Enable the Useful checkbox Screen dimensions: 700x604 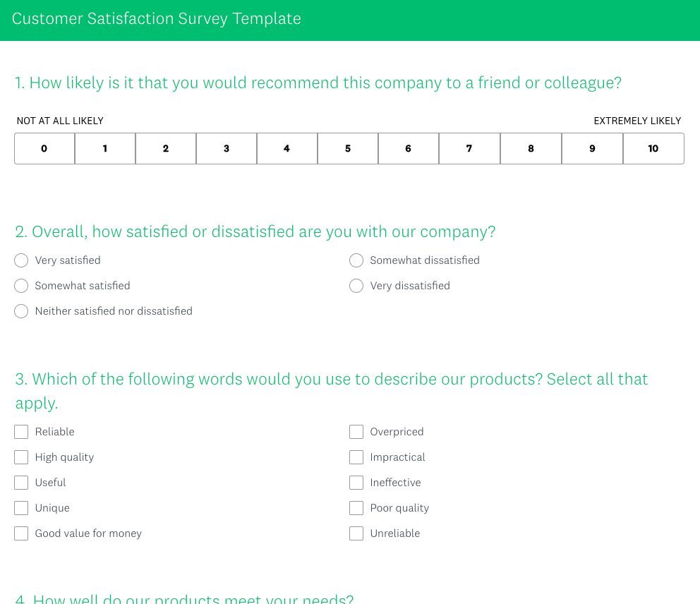[21, 483]
